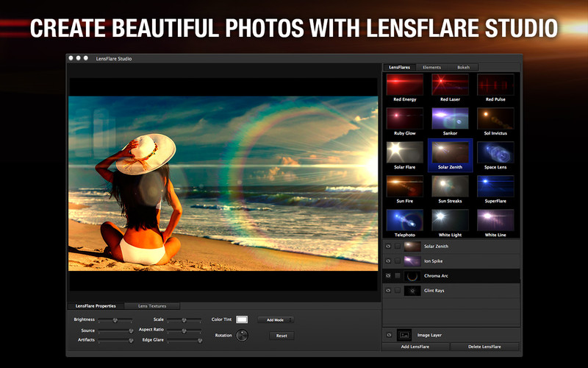The height and width of the screenshot is (368, 588).
Task: Select the Ion Spike layer name
Action: 433,261
